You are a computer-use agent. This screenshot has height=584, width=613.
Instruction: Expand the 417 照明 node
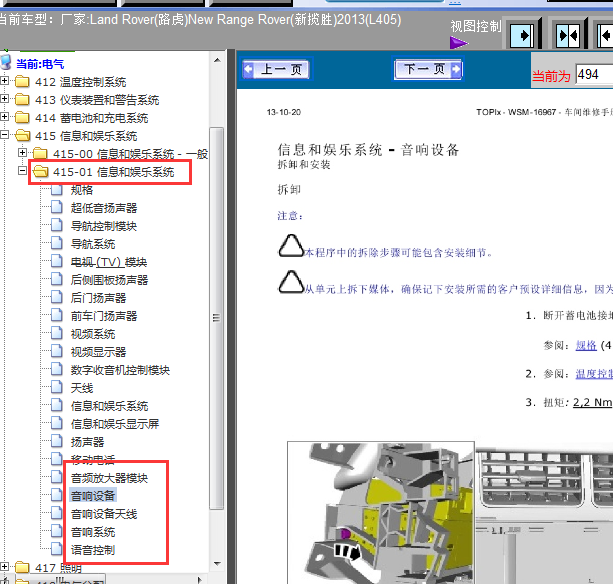4,566
